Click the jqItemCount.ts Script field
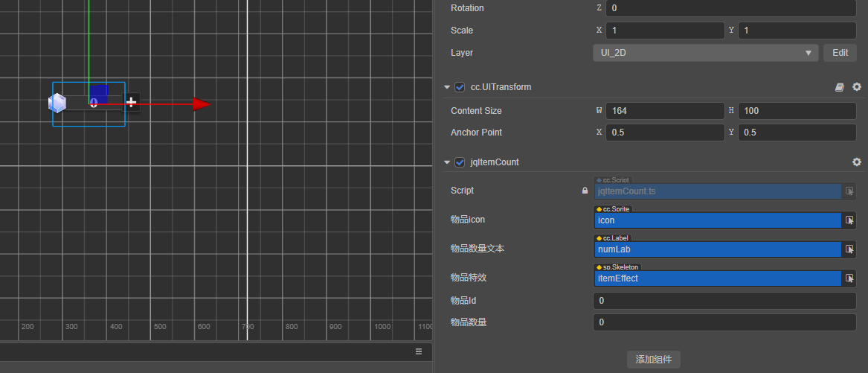Image resolution: width=868 pixels, height=373 pixels. (x=718, y=191)
